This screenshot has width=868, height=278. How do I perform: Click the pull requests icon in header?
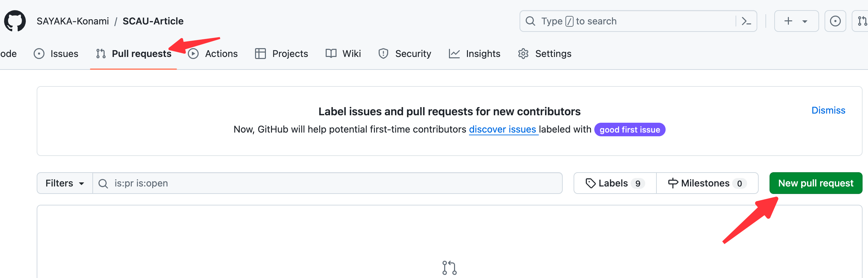pyautogui.click(x=862, y=21)
